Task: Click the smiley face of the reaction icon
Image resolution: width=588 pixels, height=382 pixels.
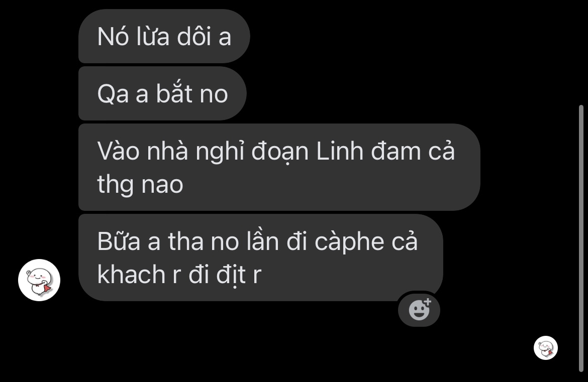Action: tap(418, 311)
